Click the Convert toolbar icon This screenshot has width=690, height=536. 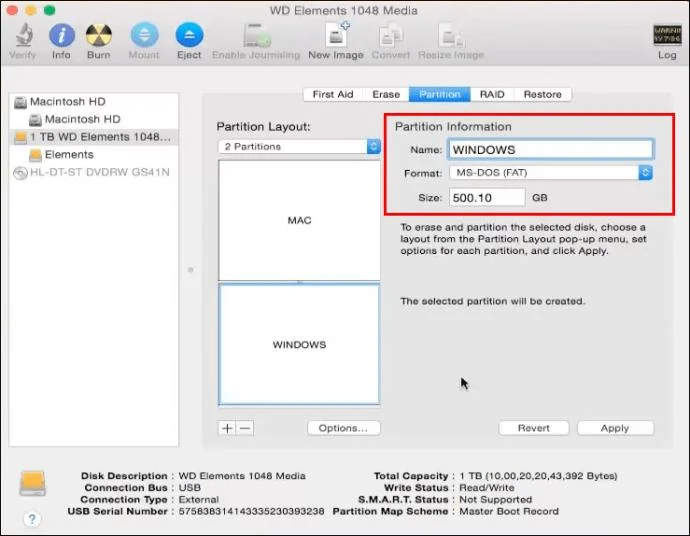(391, 35)
